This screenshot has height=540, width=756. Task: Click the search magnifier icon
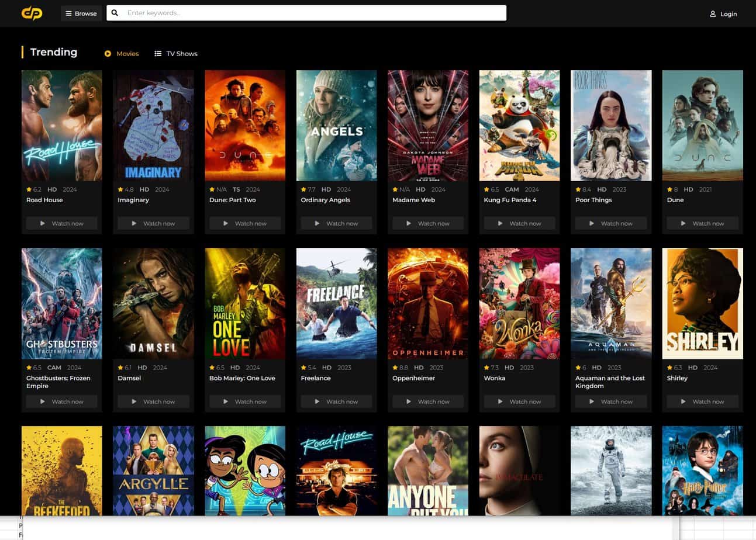[x=115, y=13]
